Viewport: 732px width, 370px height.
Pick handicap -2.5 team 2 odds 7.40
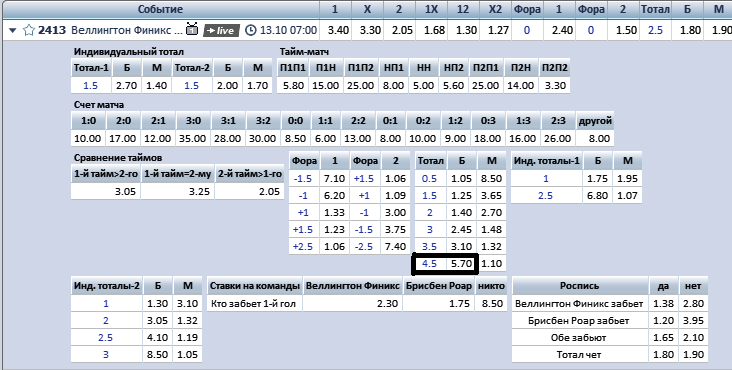(396, 246)
